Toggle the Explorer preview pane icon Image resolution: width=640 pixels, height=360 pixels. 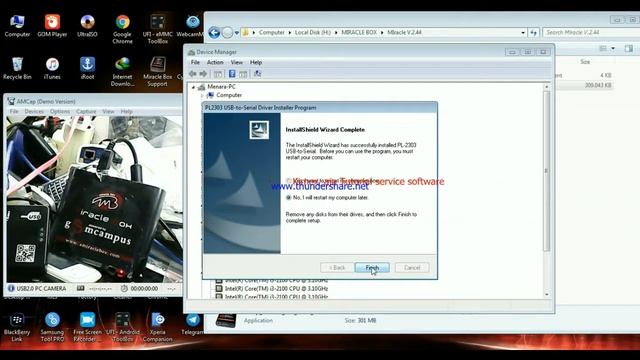(x=629, y=49)
